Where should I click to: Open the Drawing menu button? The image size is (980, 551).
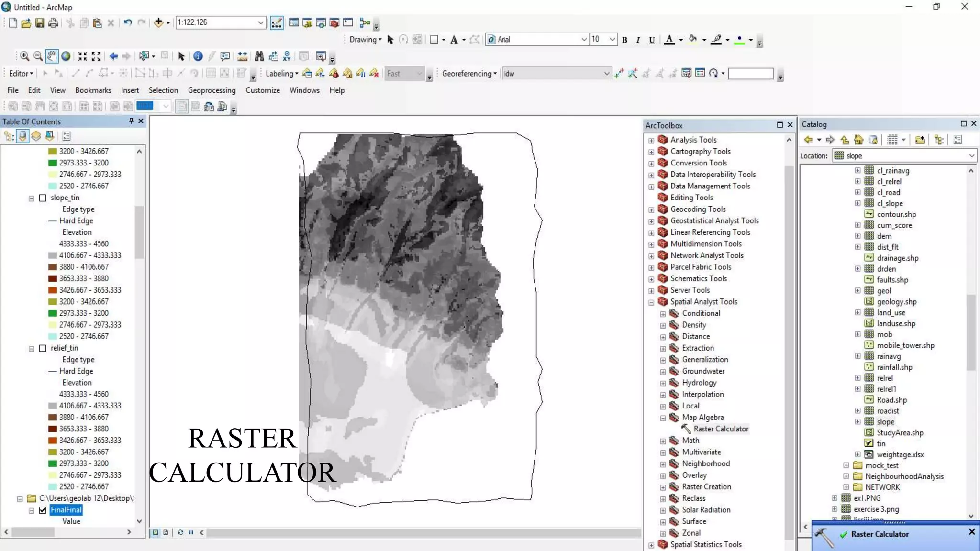365,40
